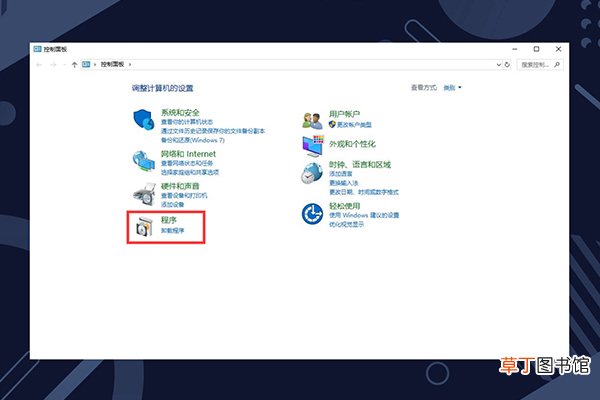
Task: Click 更改帐户类型 link
Action: (x=354, y=124)
